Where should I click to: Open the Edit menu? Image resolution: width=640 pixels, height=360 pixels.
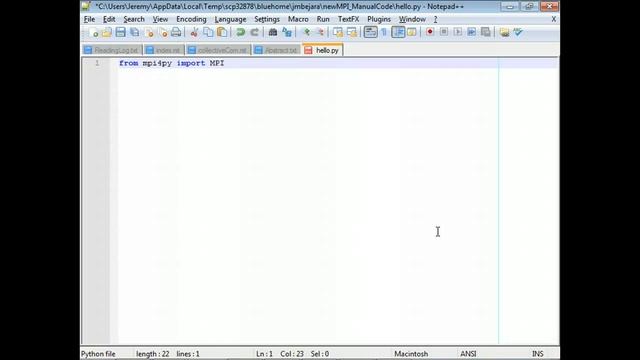109,19
